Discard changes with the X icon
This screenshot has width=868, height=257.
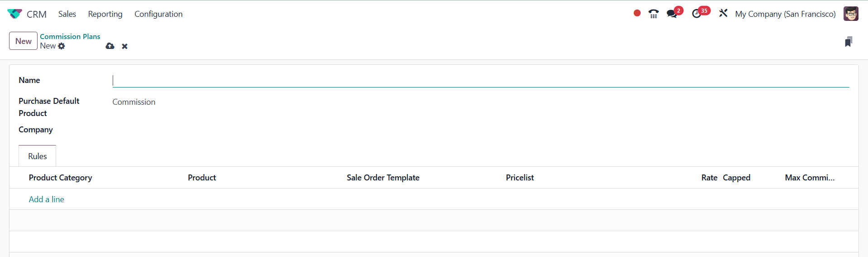click(x=124, y=46)
